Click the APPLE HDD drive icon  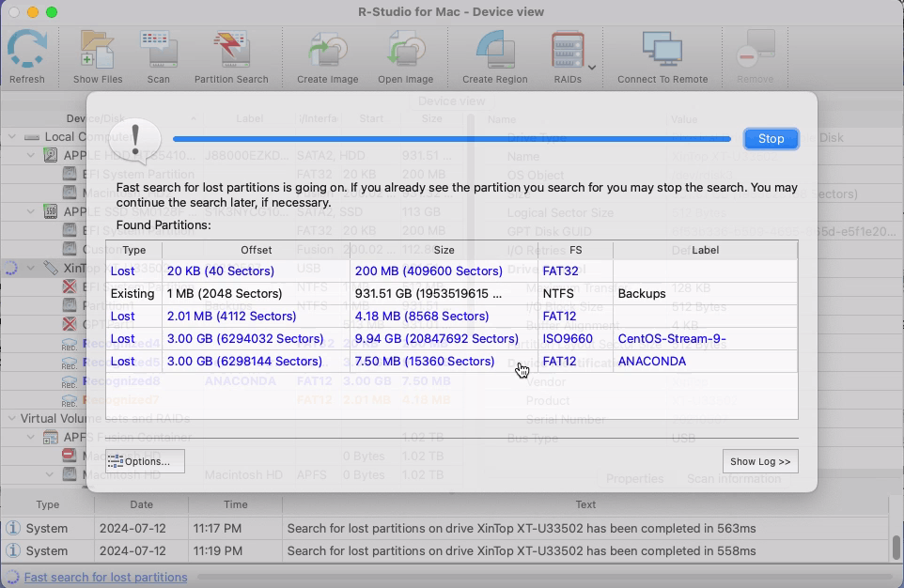coord(51,155)
